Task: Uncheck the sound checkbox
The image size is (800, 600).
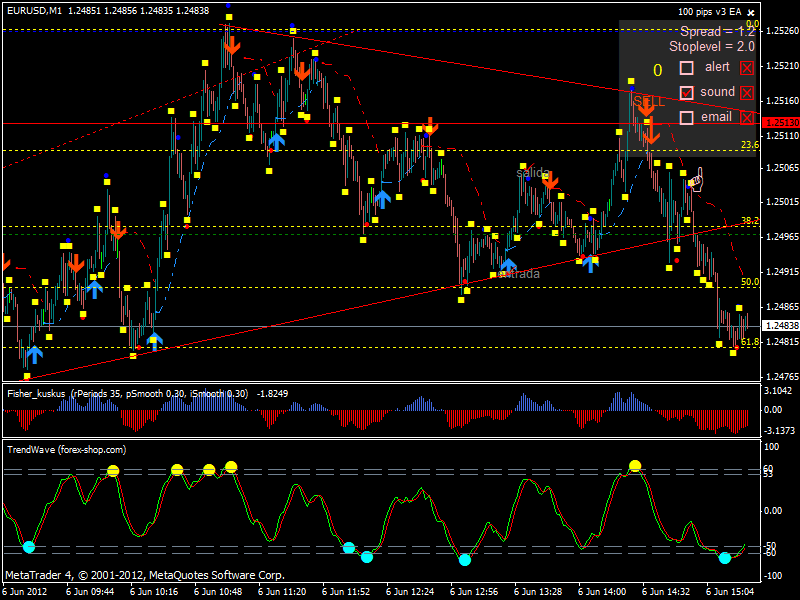Action: [687, 92]
